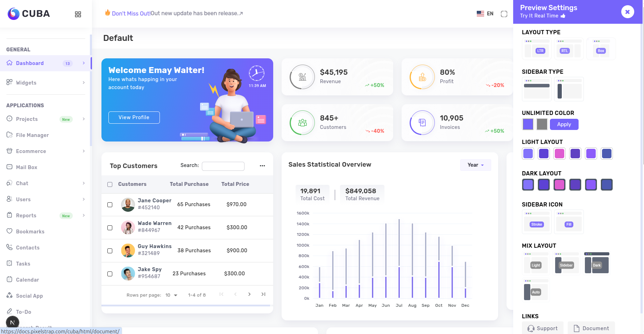Pick the Box layout type

(x=601, y=49)
